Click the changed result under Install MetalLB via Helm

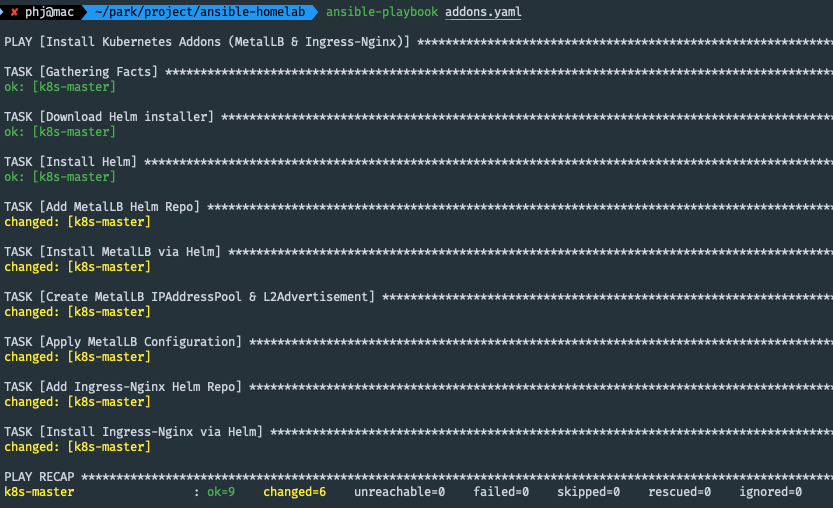(78, 267)
